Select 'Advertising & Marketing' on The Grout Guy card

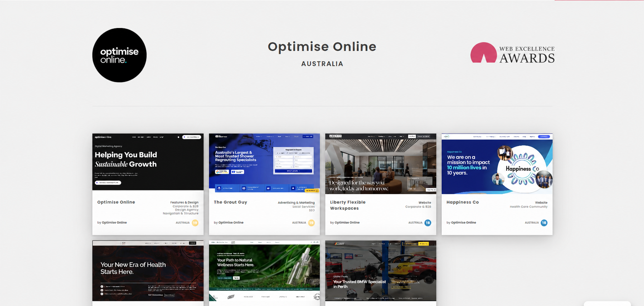(296, 203)
